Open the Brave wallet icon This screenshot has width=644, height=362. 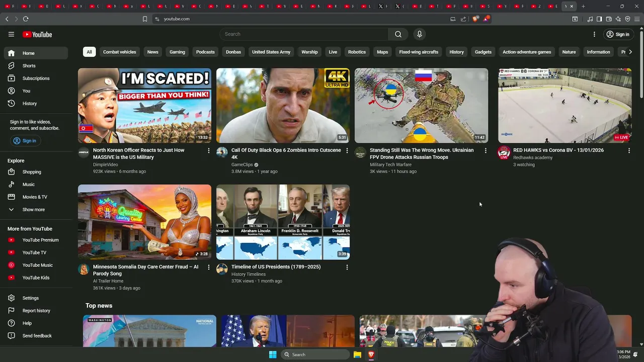[x=609, y=19]
